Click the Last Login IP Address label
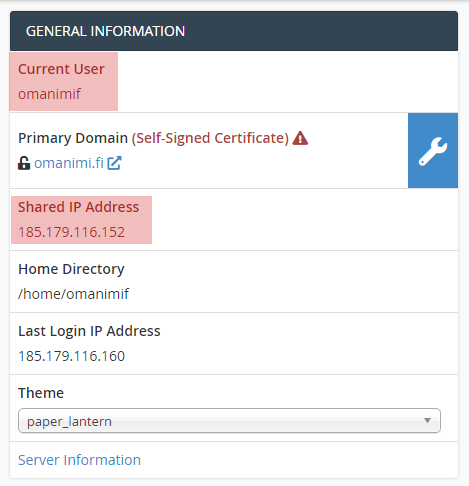 (89, 331)
